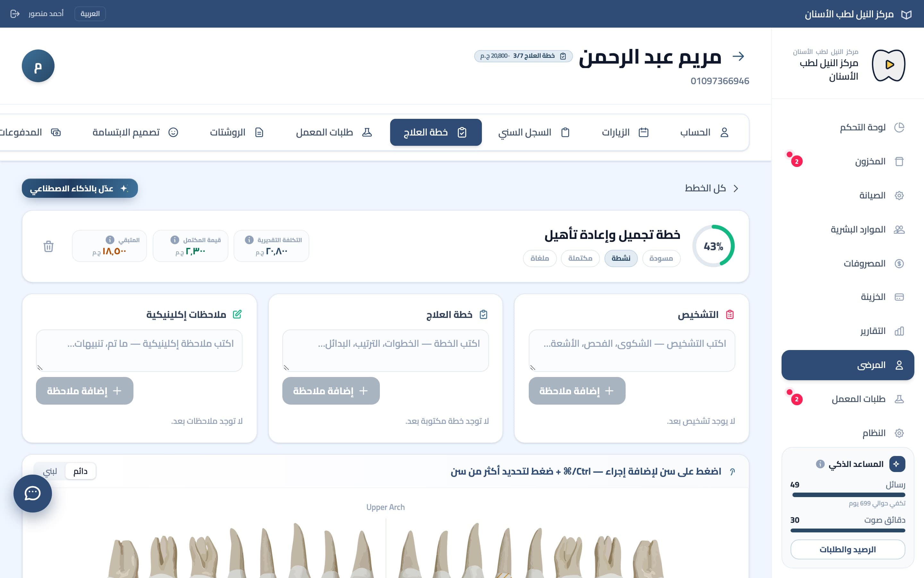
Task: Switch to الحساب tab
Action: coord(704,132)
